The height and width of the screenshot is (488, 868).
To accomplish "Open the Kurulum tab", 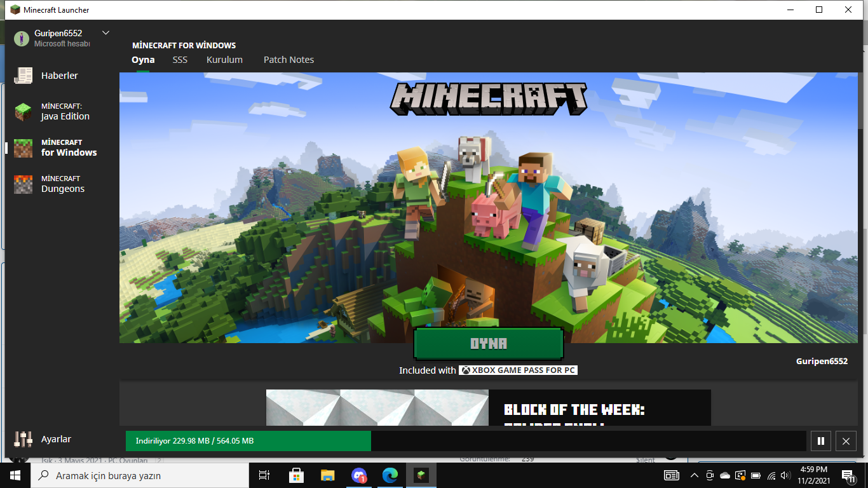I will [224, 60].
